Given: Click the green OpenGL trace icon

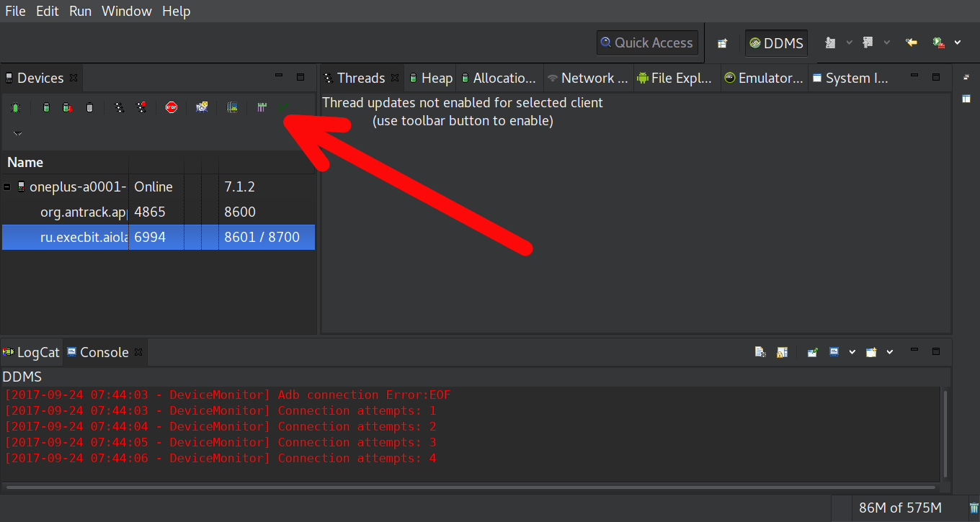Looking at the screenshot, I should click(285, 108).
